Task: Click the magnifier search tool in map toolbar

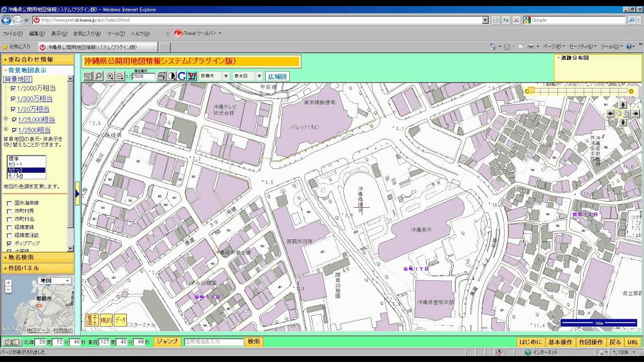Action: click(99, 76)
